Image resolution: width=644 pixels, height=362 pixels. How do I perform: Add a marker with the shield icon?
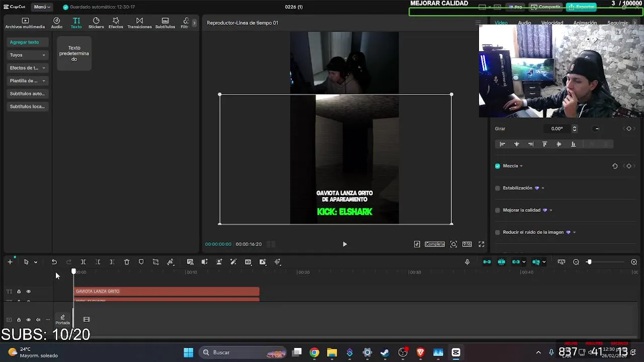[141, 262]
